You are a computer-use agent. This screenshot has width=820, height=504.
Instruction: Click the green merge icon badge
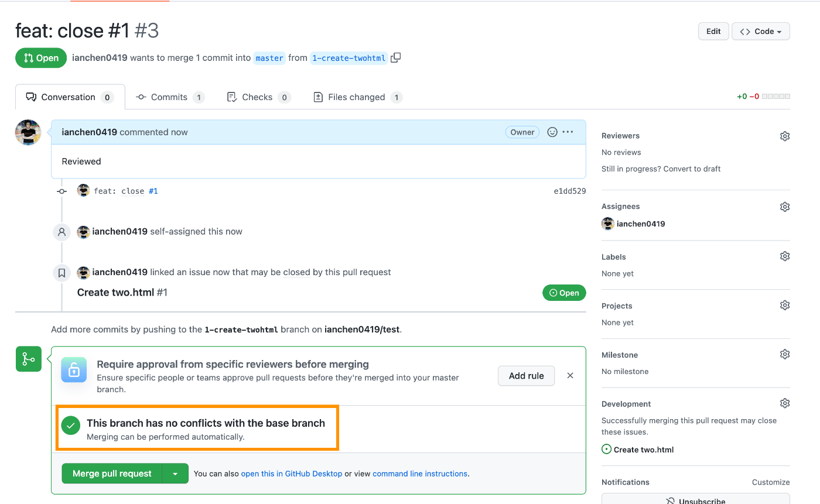[x=28, y=359]
